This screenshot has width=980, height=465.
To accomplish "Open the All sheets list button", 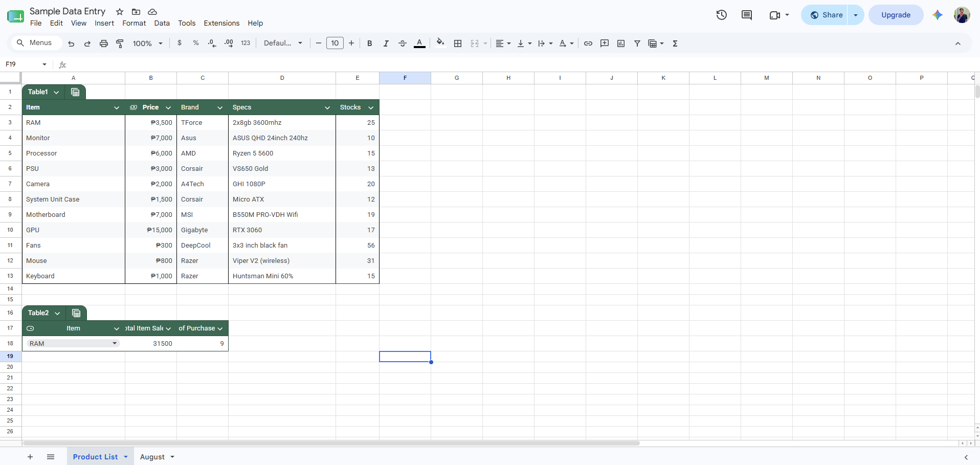I will [51, 457].
